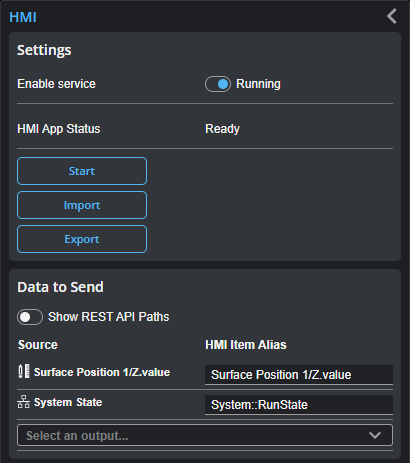Edit the Surface Position 1/Z.value alias field
The image size is (410, 463).
299,375
